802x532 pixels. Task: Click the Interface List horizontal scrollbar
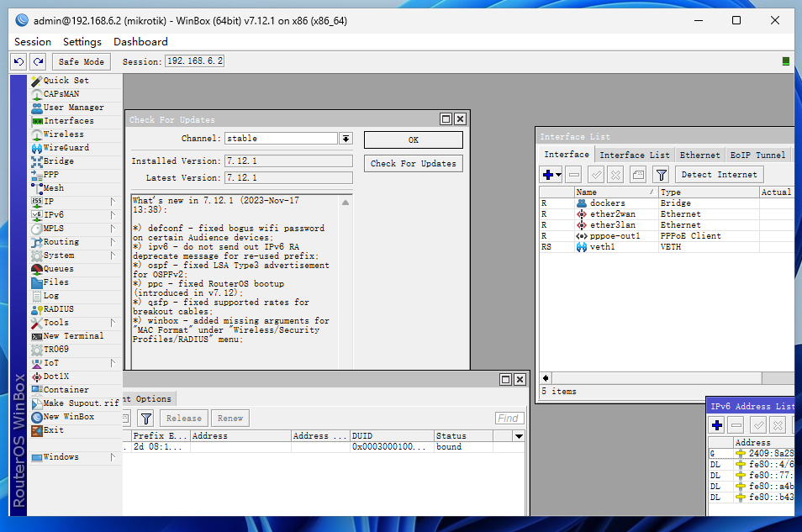click(x=657, y=378)
